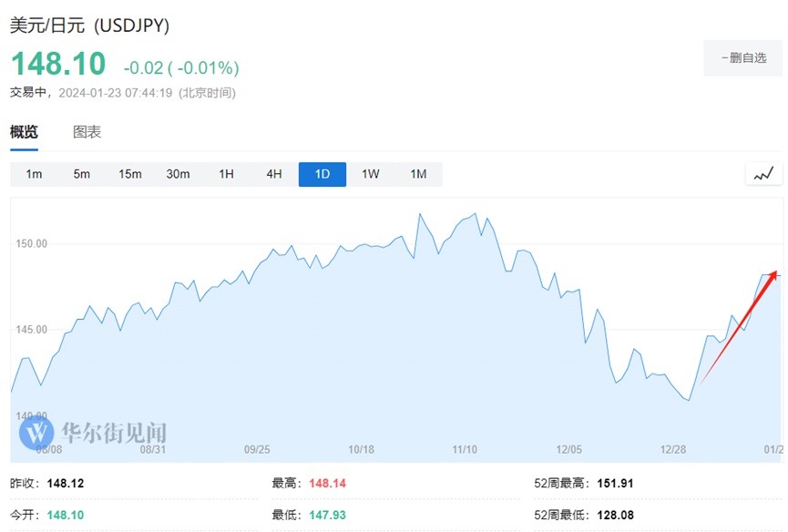Click the chart peak near 11/10
This screenshot has height=532, width=788.
tap(475, 214)
